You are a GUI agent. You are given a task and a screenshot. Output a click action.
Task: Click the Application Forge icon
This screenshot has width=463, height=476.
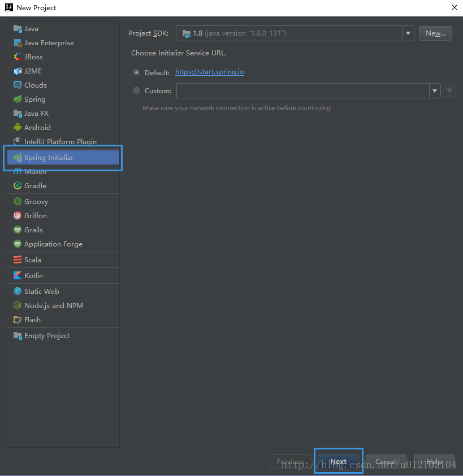(x=18, y=244)
